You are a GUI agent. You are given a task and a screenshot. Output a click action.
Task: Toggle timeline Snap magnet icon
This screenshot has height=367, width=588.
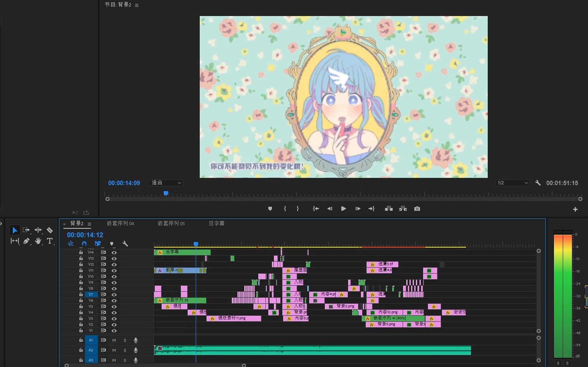coord(84,244)
